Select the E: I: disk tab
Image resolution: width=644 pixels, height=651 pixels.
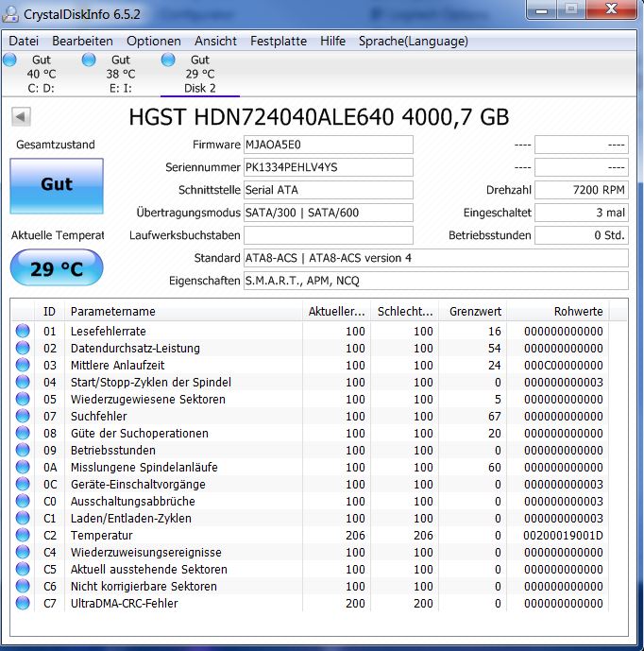pyautogui.click(x=120, y=74)
